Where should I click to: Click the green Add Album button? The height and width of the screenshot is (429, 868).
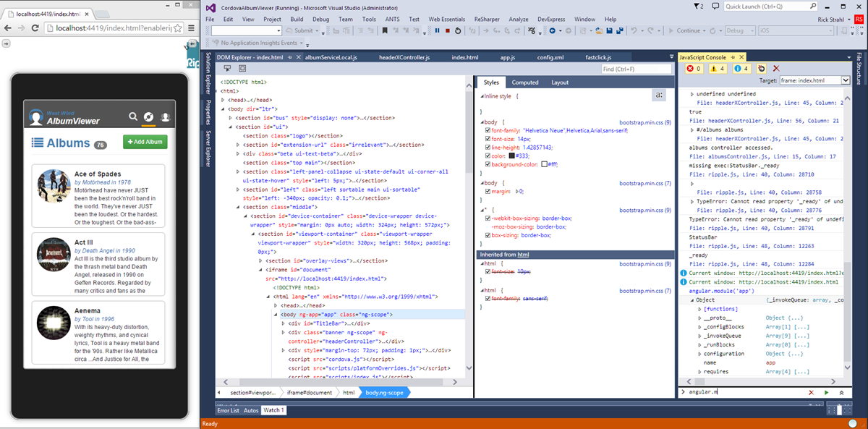click(x=145, y=142)
